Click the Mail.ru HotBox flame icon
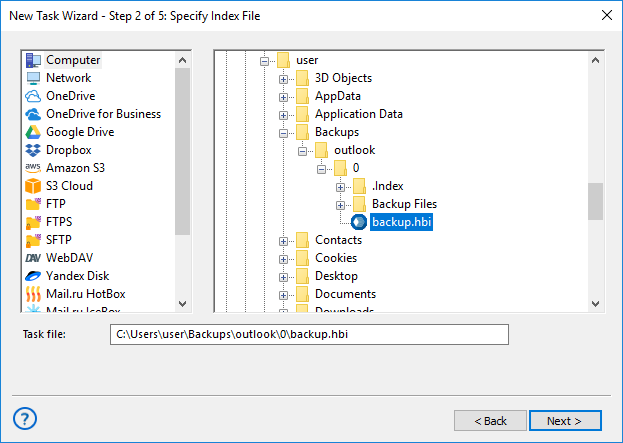The image size is (623, 443). pyautogui.click(x=33, y=294)
